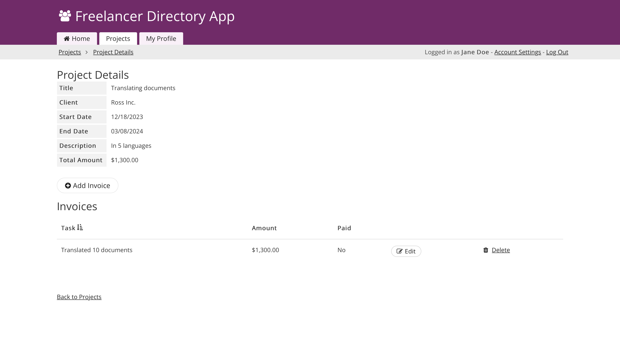The height and width of the screenshot is (364, 620).
Task: Click the house icon in Home tab
Action: [x=67, y=39]
